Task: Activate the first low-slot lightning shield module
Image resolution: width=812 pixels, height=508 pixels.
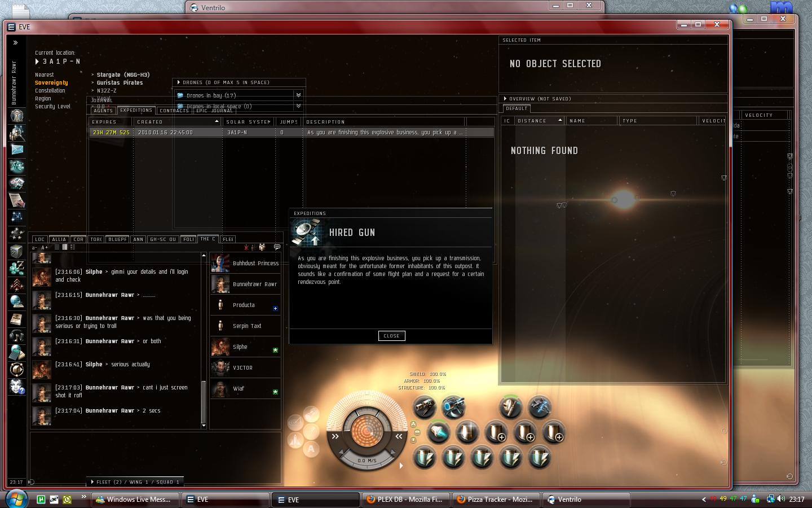Action: (x=424, y=457)
